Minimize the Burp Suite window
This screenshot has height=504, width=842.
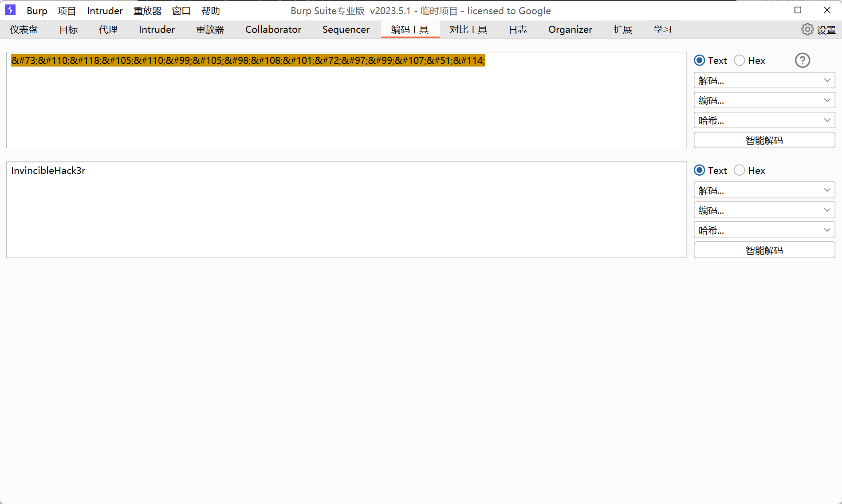(769, 10)
